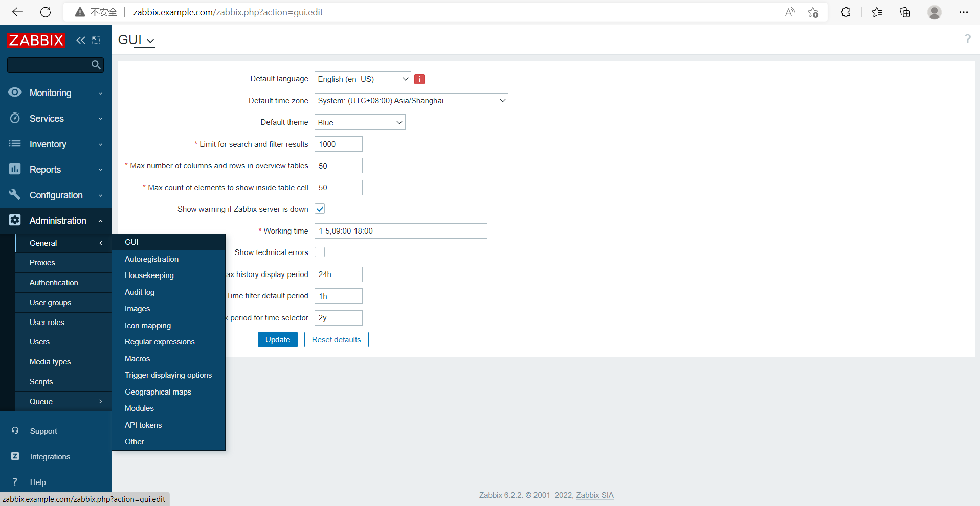Click the Administration gear icon
Image resolution: width=980 pixels, height=506 pixels.
15,220
